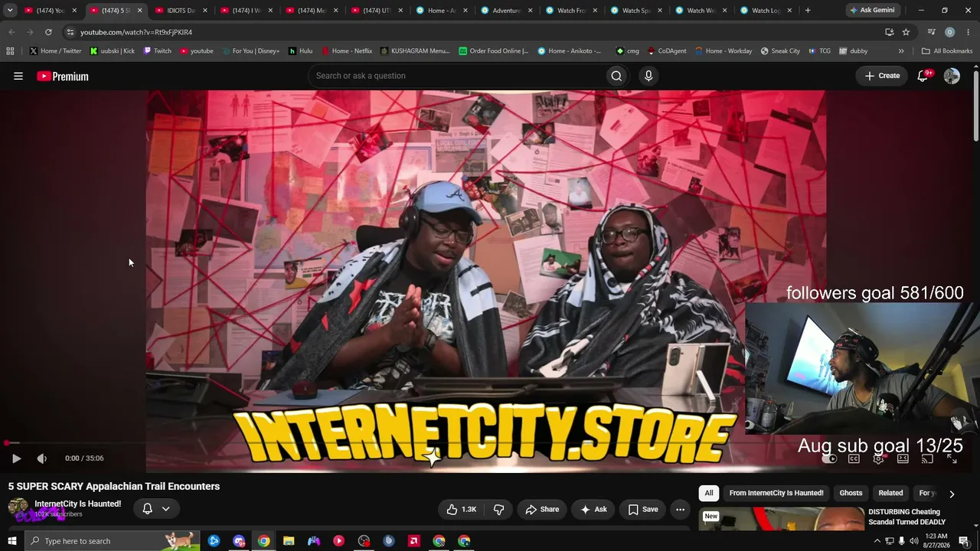980x551 pixels.
Task: Start voice search with the microphone icon
Action: [x=648, y=76]
